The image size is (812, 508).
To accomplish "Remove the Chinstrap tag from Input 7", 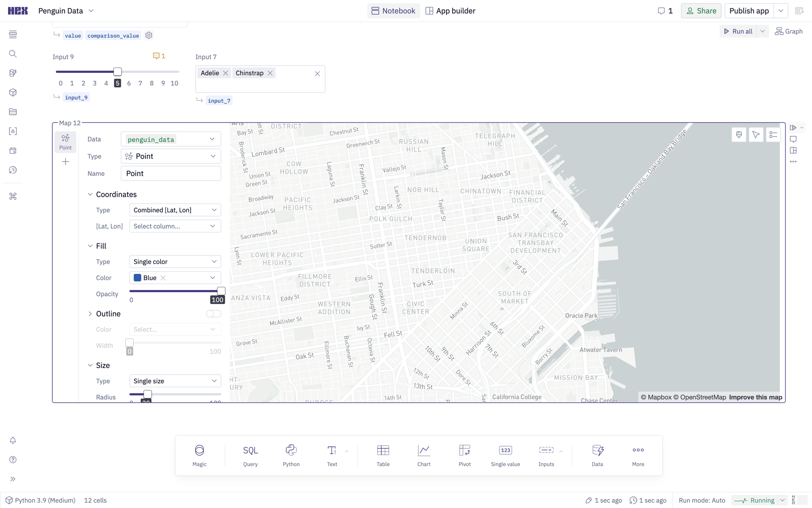I will click(x=270, y=73).
